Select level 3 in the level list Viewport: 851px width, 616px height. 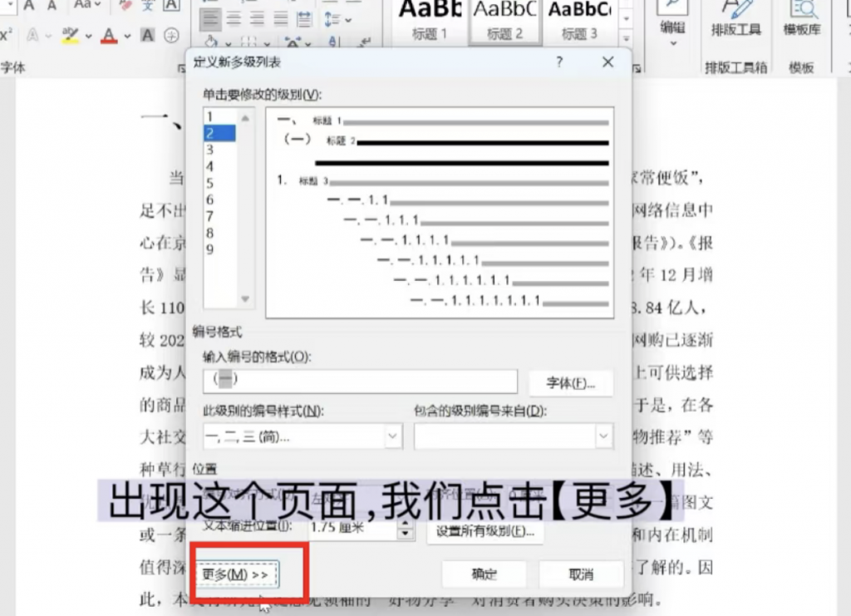click(219, 150)
